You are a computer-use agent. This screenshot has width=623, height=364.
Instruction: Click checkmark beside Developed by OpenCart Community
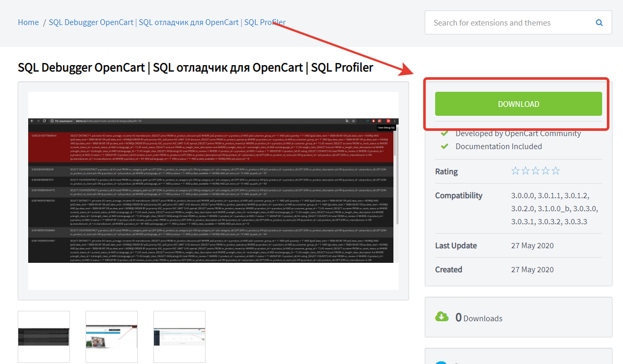pos(445,134)
